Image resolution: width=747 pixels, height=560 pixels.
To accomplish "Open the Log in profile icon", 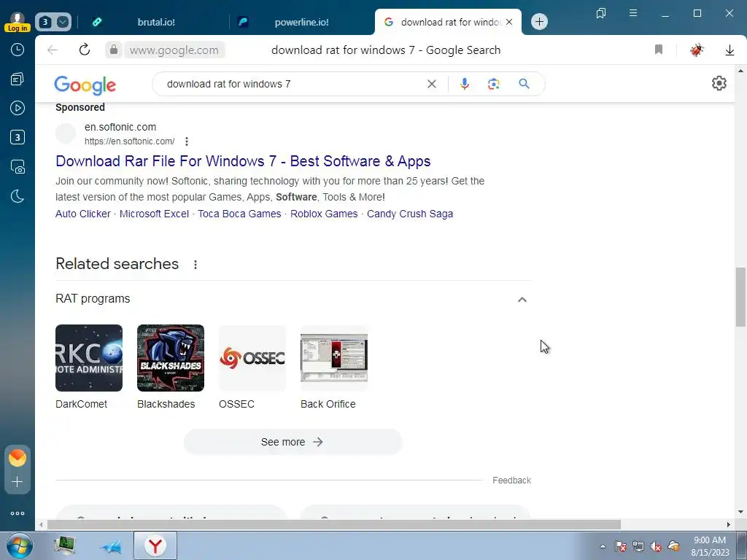I will point(18,22).
